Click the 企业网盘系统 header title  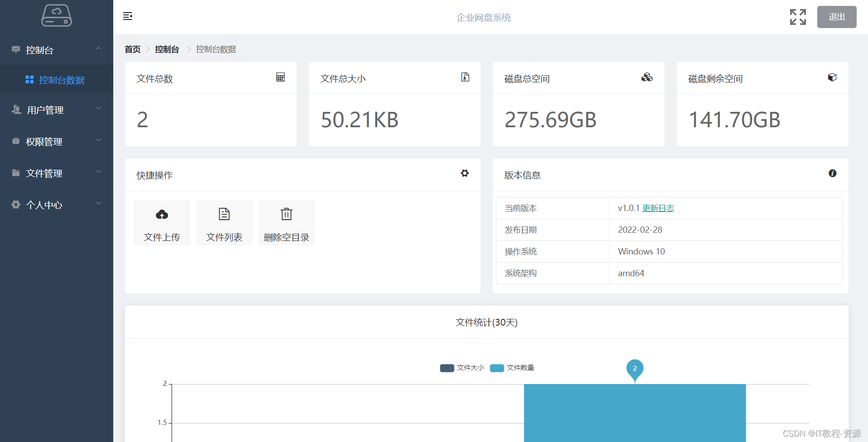coord(483,17)
